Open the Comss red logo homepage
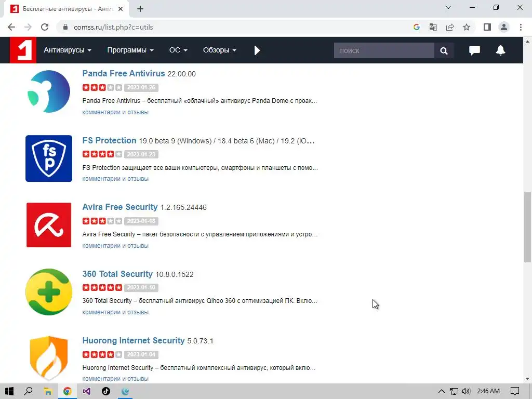The width and height of the screenshot is (532, 399). (x=23, y=50)
